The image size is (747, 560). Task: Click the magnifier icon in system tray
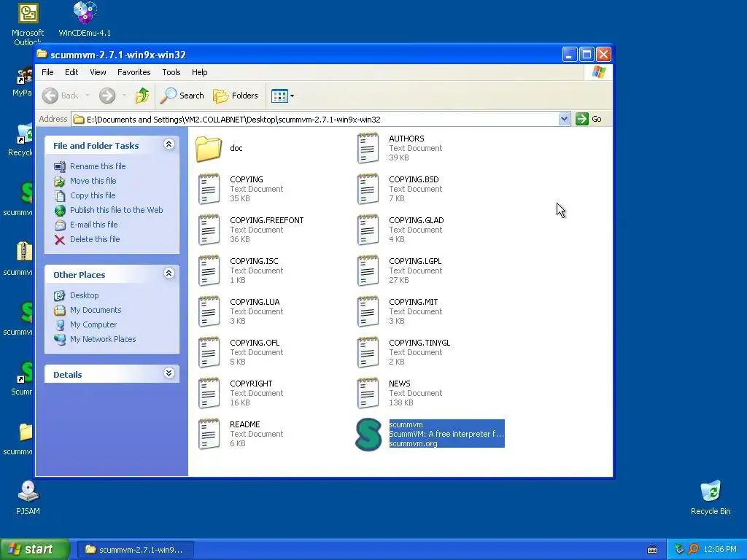point(693,550)
